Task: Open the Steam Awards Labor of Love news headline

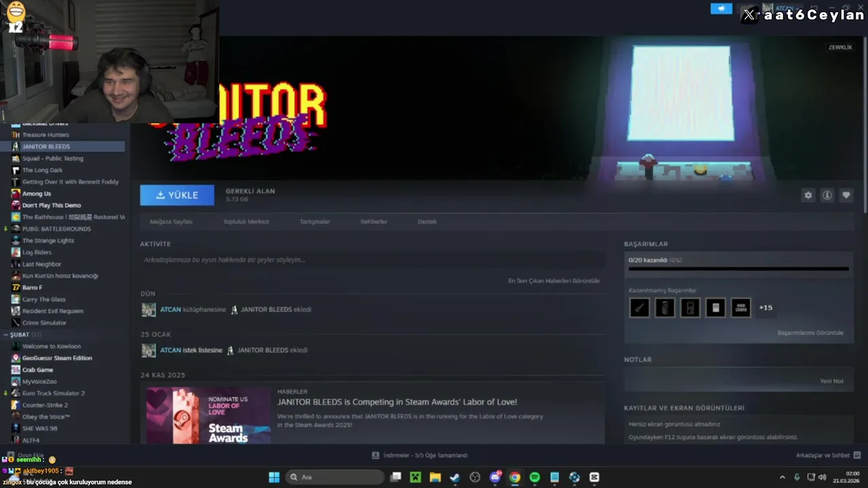Action: point(397,402)
